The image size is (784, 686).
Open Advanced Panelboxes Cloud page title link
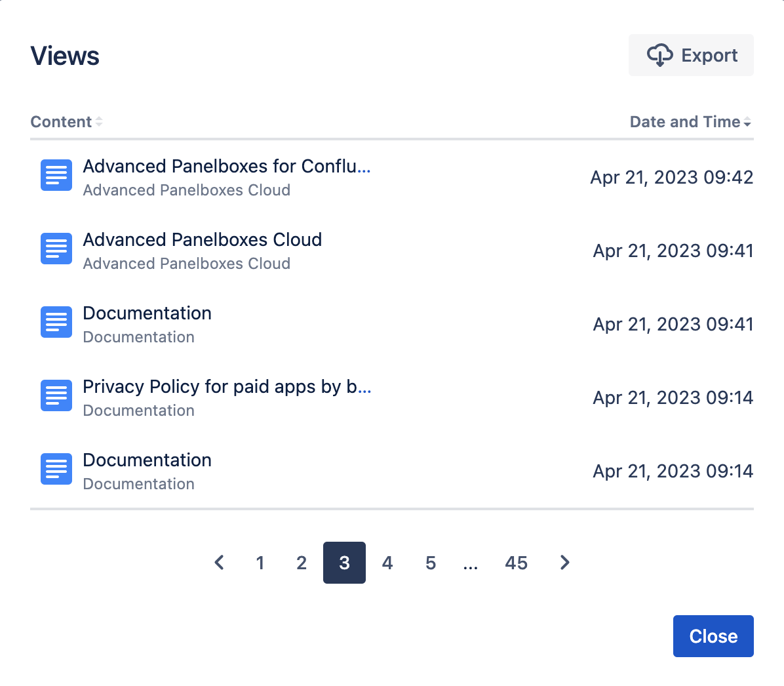click(202, 240)
